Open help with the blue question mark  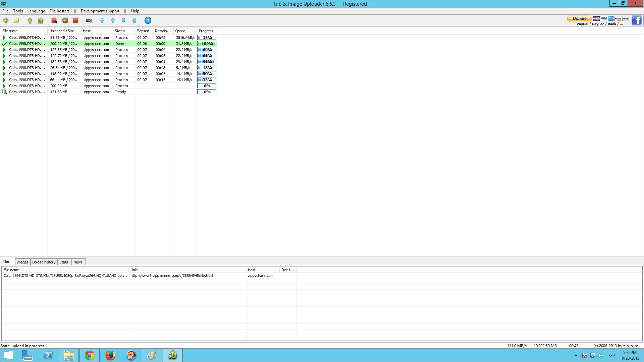pos(148,21)
